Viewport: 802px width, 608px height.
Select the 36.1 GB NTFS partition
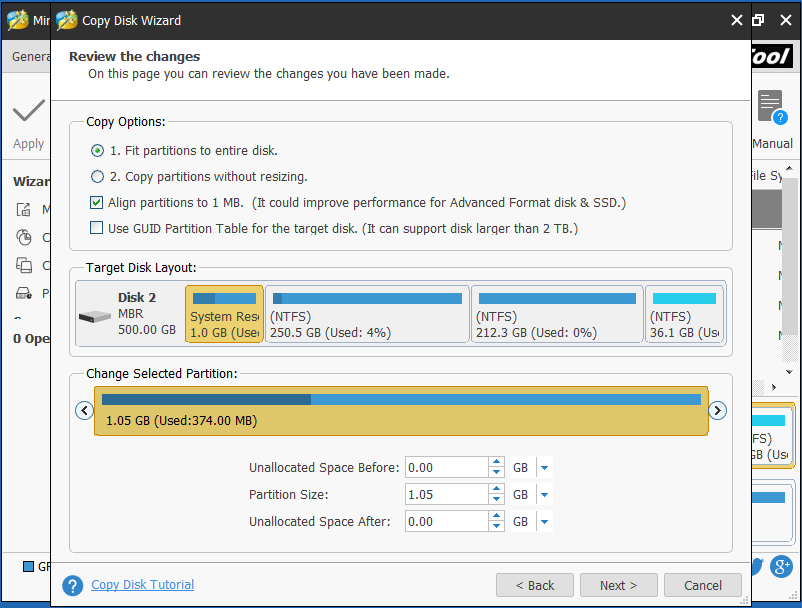(684, 314)
